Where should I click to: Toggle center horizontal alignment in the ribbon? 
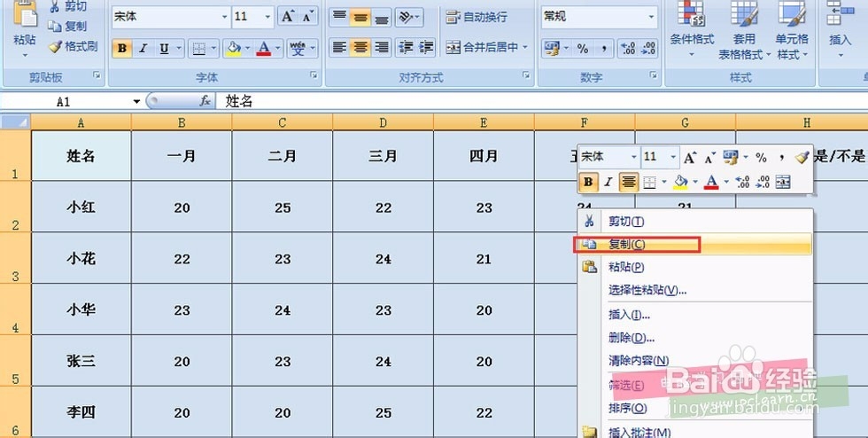click(x=360, y=48)
